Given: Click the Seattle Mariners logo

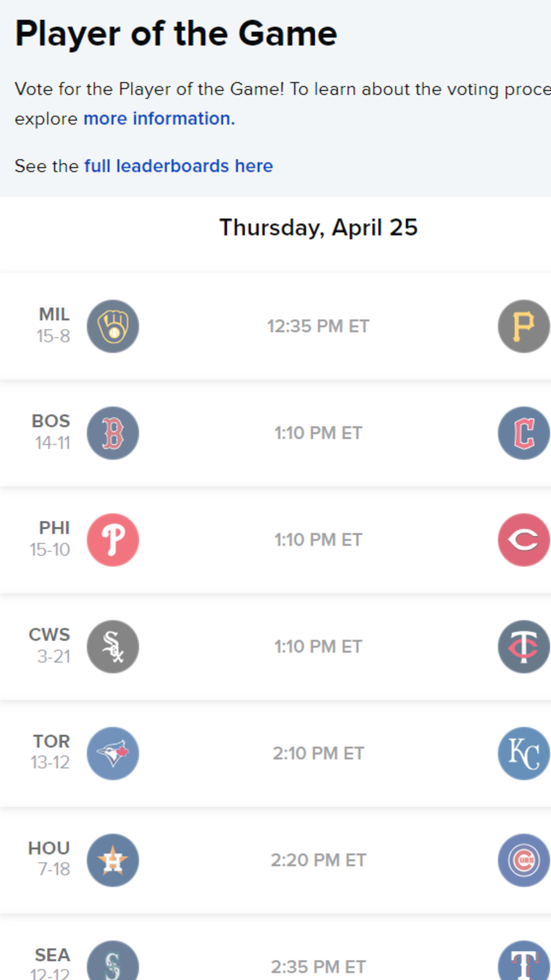Looking at the screenshot, I should point(113,961).
